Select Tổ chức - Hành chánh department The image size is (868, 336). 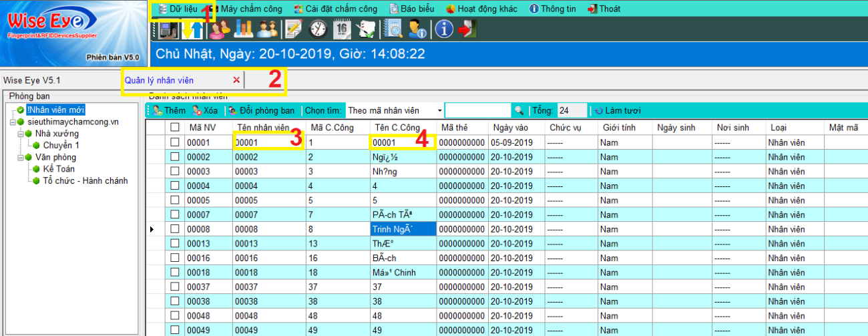(x=85, y=181)
